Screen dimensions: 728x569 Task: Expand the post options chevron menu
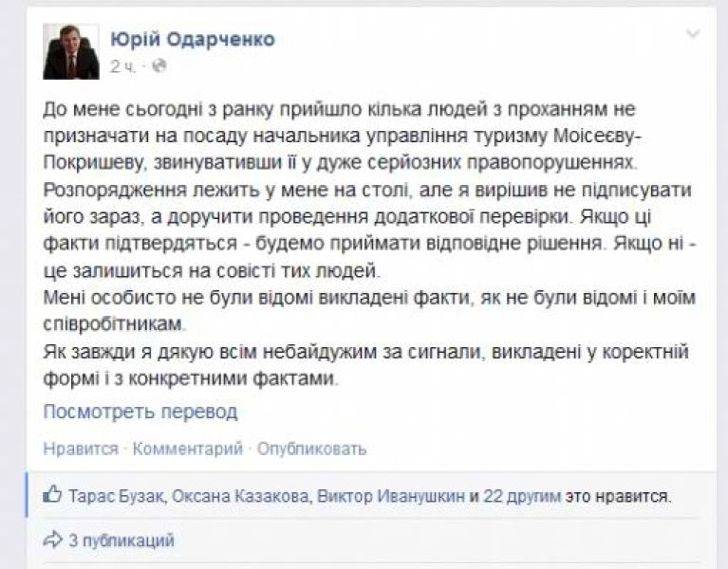point(694,36)
